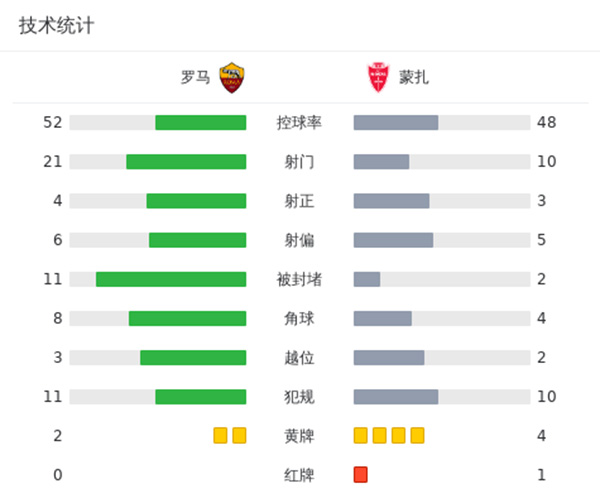Click the 越位 offside label

tap(299, 357)
